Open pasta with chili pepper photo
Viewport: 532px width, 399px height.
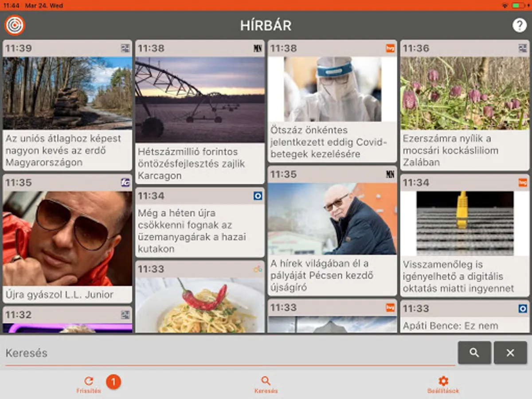coord(200,305)
